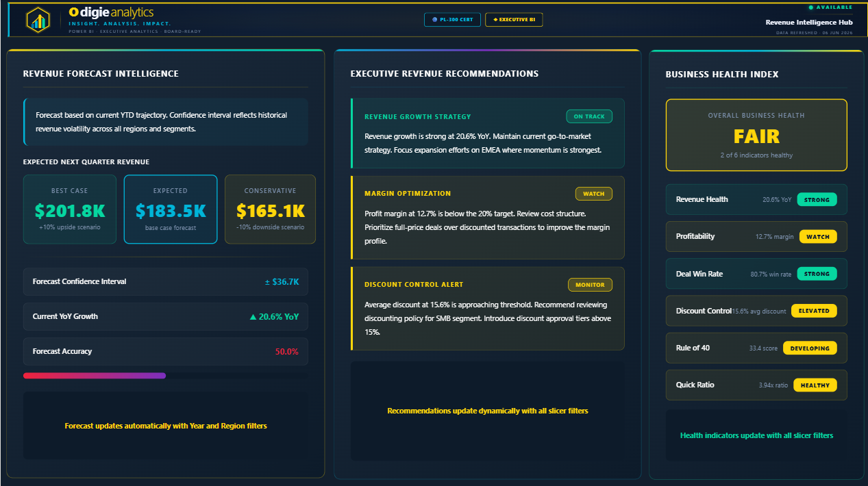Image resolution: width=868 pixels, height=486 pixels.
Task: Click the Revenue Intelligence Hub title
Action: pyautogui.click(x=809, y=22)
